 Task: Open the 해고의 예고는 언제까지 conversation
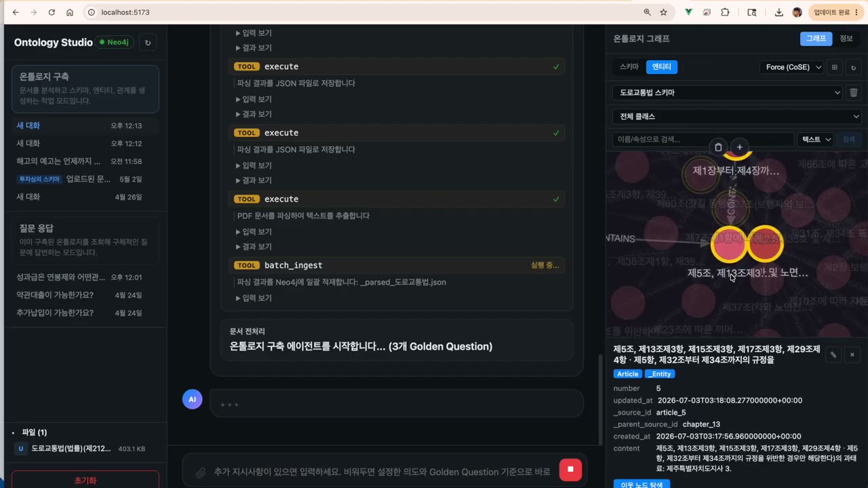(x=85, y=161)
